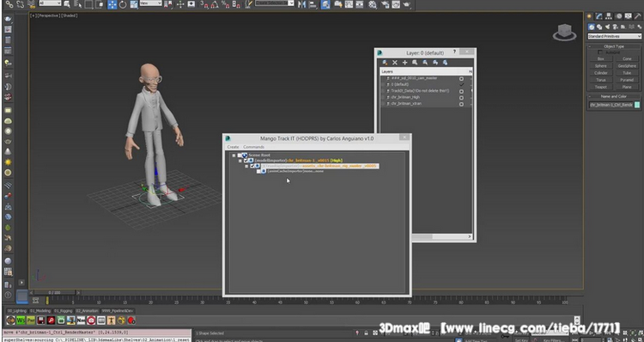Toggle the Angle Snap icon
This screenshot has width=644, height=342.
click(215, 4)
